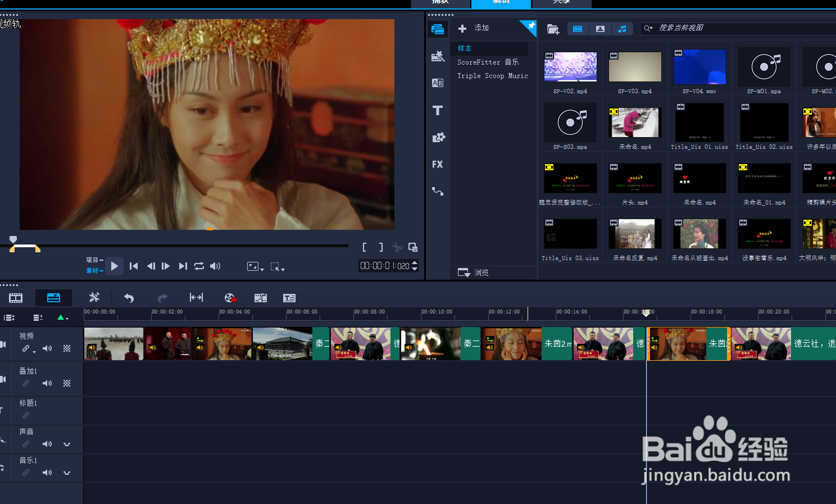The image size is (836, 504).
Task: Mute the 音乐1 track
Action: (47, 473)
